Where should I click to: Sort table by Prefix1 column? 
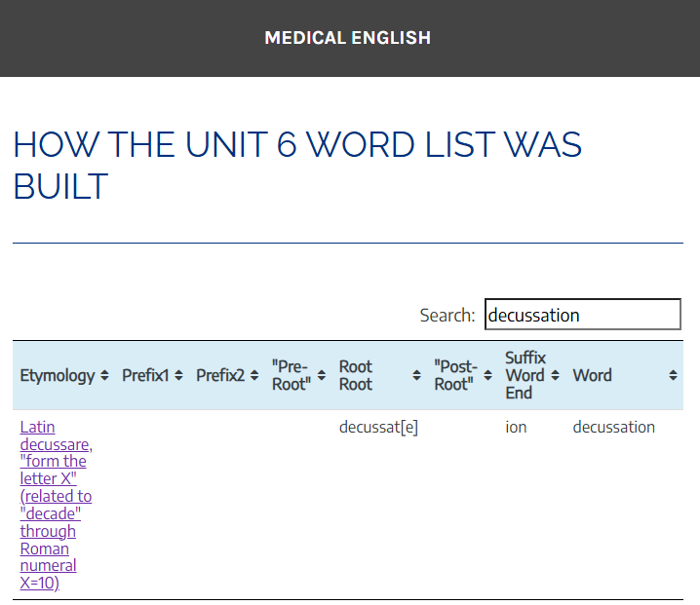tap(152, 375)
